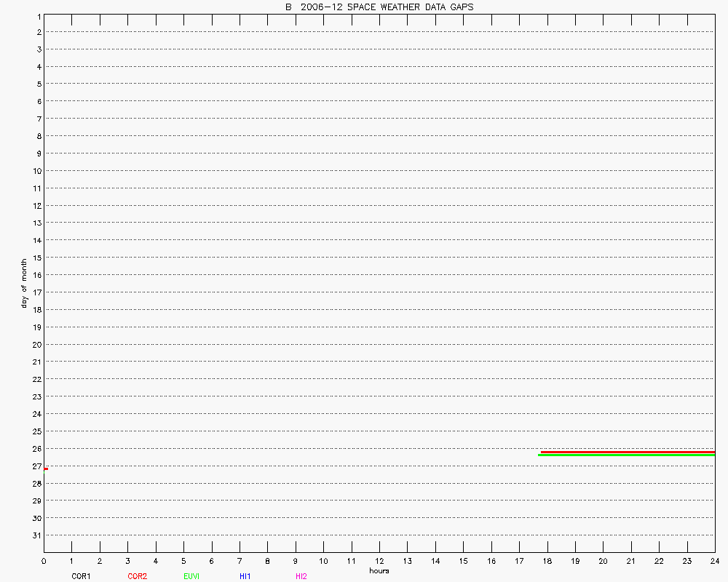Click the red COR2 gap bar on day 26
The height and width of the screenshot is (582, 728).
pyautogui.click(x=628, y=452)
